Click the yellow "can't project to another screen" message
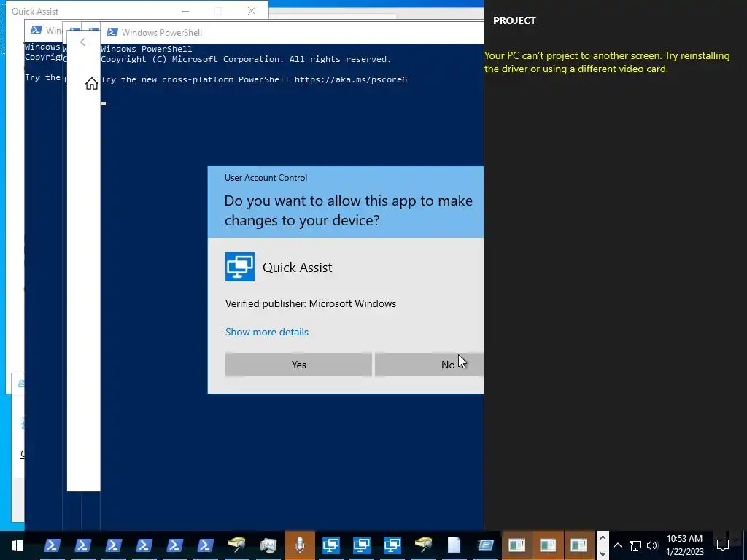The height and width of the screenshot is (560, 747). (606, 63)
